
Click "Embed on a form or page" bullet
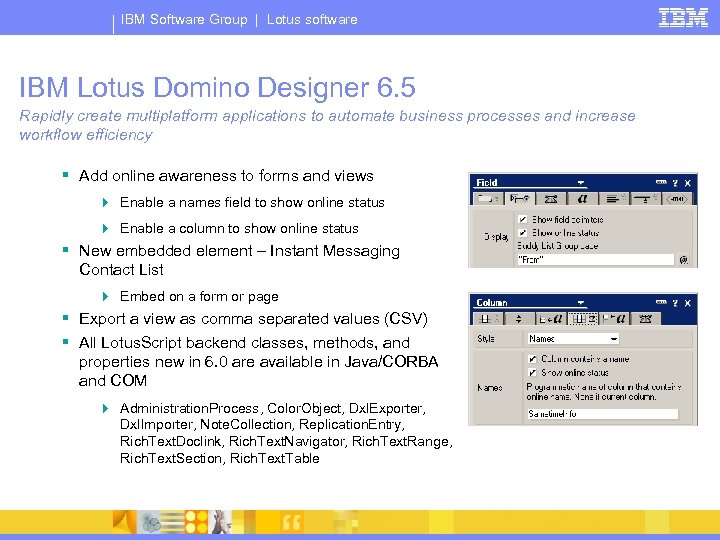click(x=199, y=297)
